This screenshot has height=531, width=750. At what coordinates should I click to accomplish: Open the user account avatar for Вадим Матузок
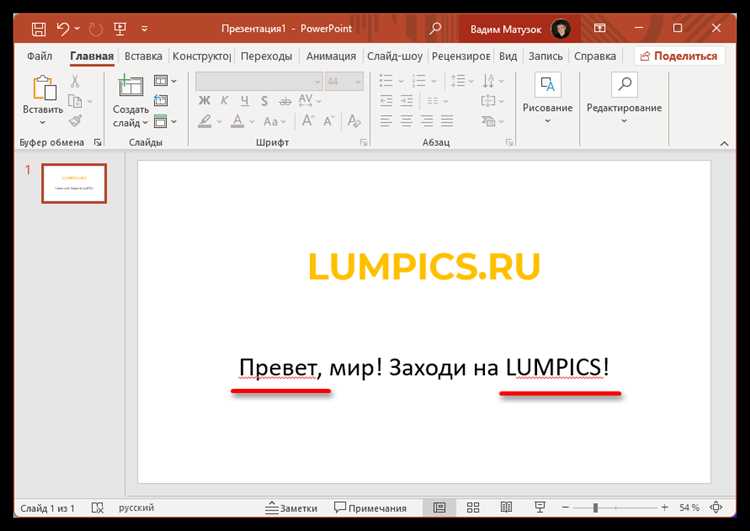(561, 29)
